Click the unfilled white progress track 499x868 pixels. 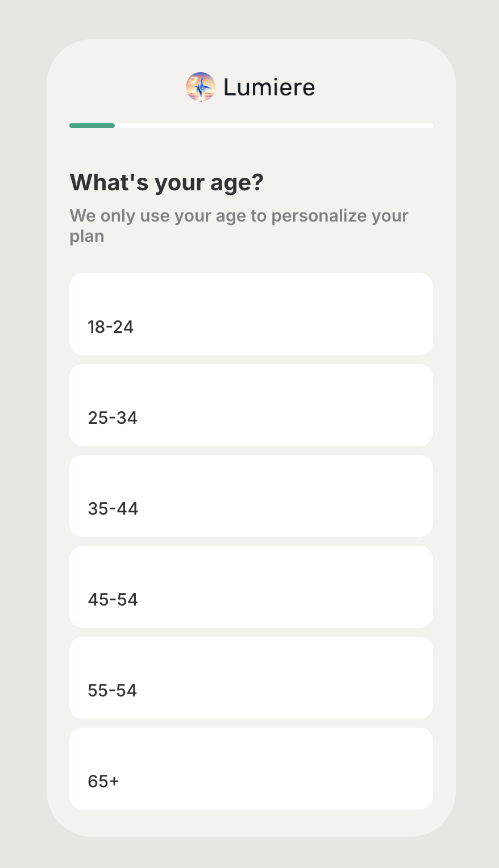tap(273, 126)
